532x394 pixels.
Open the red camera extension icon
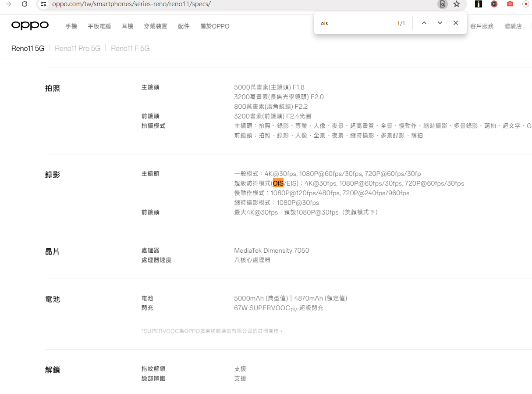(510, 4)
